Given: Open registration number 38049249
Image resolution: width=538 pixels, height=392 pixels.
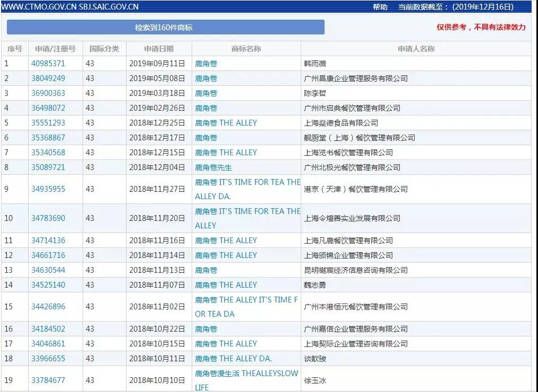Looking at the screenshot, I should pos(48,78).
